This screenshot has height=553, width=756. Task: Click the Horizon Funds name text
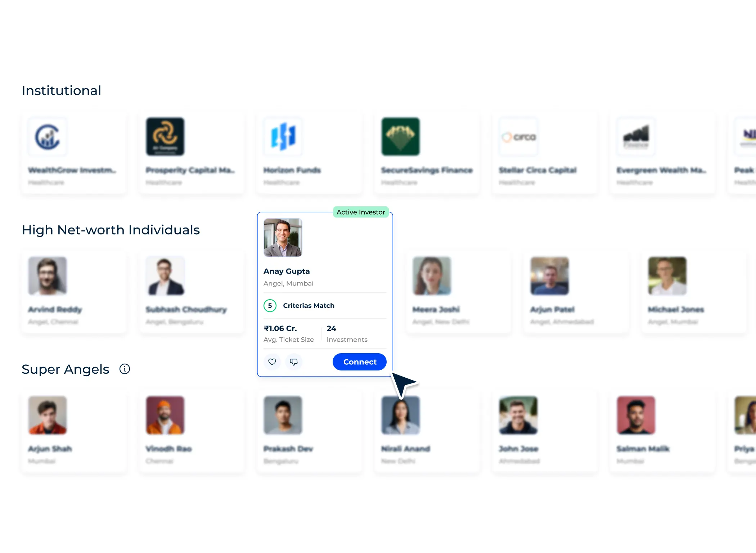pos(292,170)
